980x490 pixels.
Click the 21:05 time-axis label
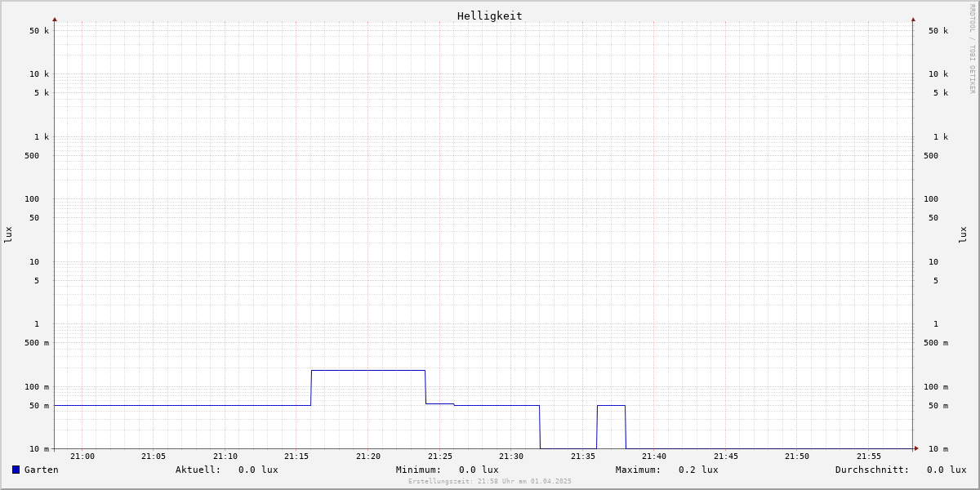[154, 457]
